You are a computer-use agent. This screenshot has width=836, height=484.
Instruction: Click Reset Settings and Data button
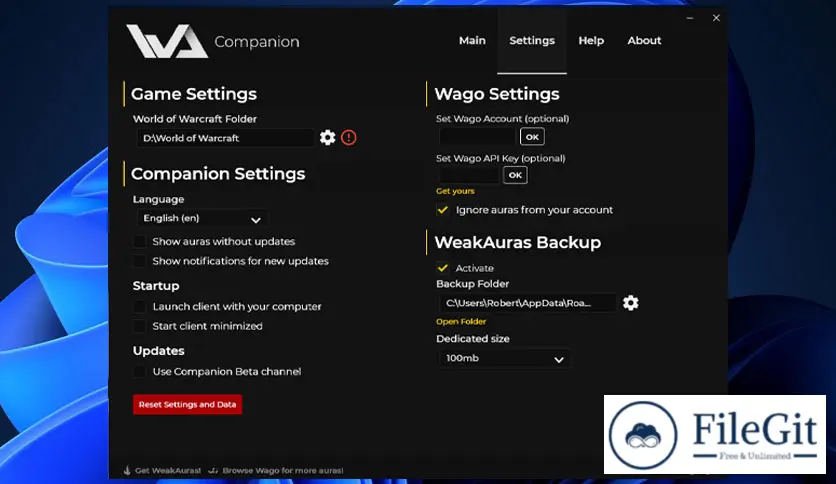187,405
